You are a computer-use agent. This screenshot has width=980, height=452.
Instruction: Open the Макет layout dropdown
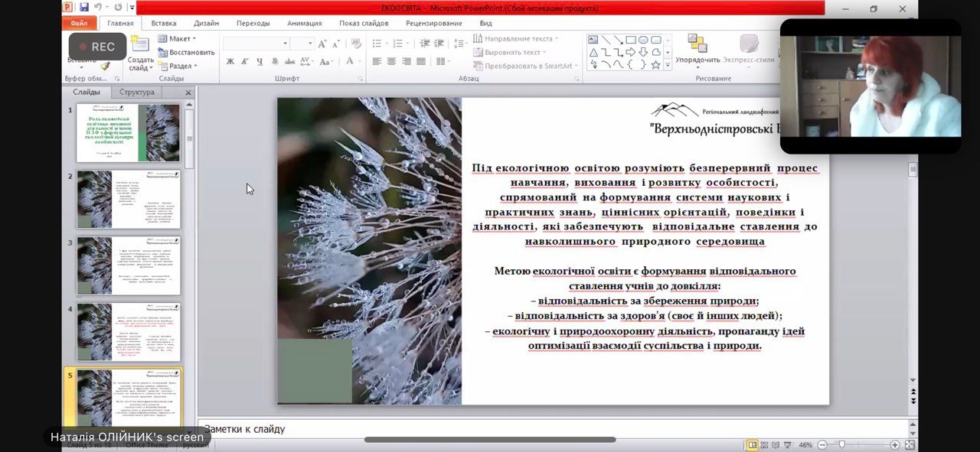(x=181, y=38)
